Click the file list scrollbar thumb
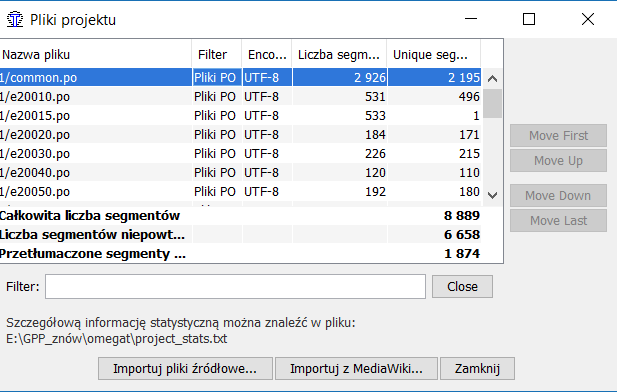Image resolution: width=617 pixels, height=392 pixels. tap(492, 103)
